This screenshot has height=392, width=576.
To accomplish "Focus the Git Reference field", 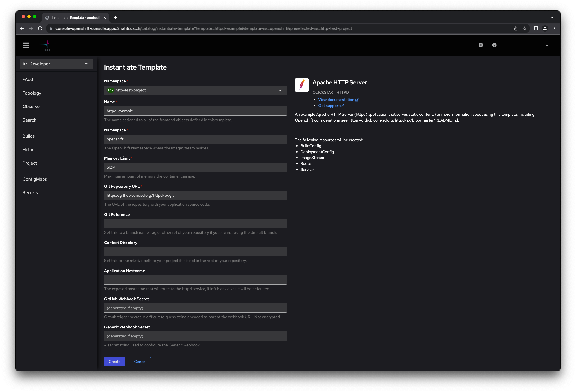I will [x=195, y=223].
